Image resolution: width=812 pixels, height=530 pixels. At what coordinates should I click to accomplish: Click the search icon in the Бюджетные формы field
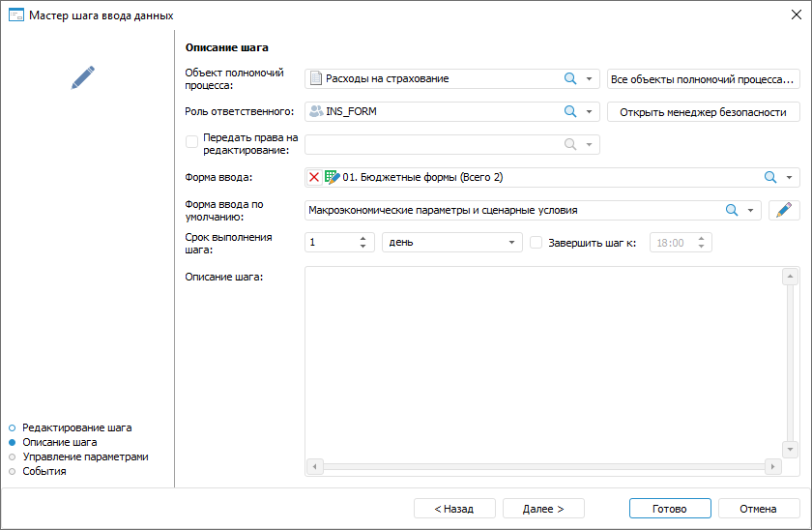point(770,177)
